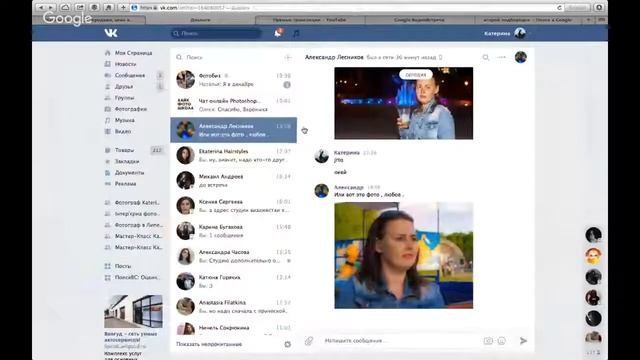Click Александр Лесников name in chat header

(x=334, y=58)
